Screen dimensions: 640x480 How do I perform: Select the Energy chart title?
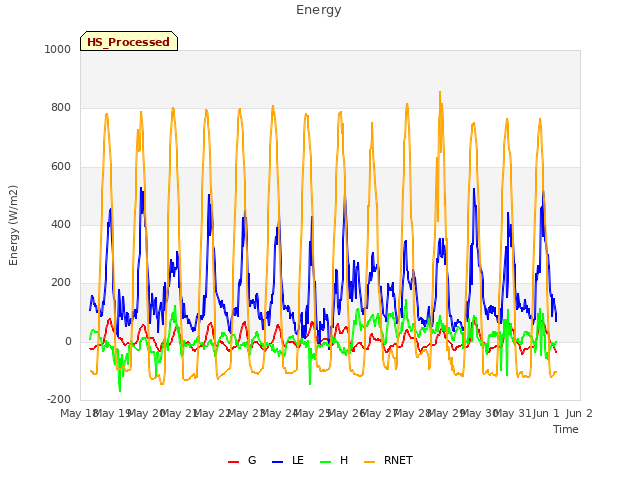[x=319, y=10]
